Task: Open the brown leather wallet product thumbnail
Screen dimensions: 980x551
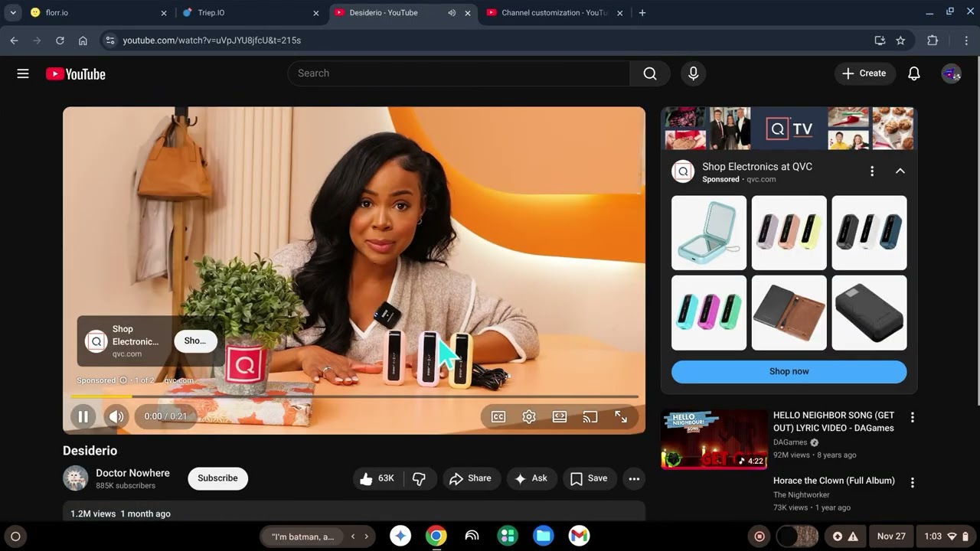Action: click(x=789, y=313)
